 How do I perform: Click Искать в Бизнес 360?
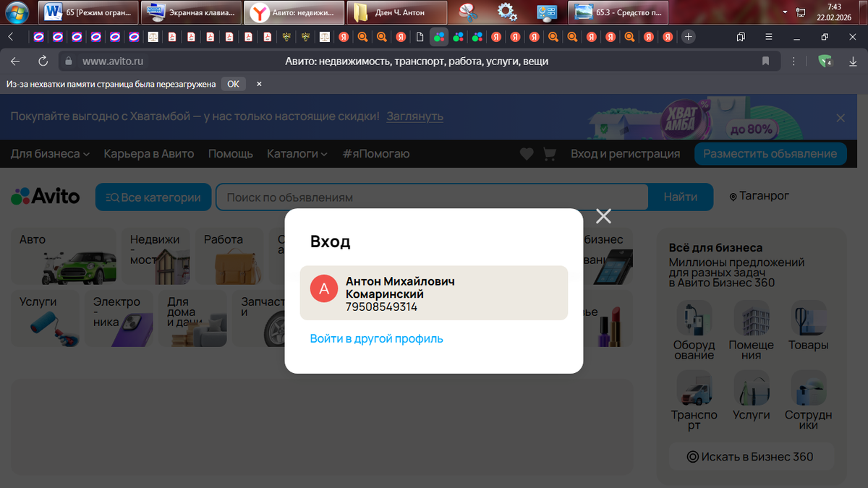coord(750,457)
